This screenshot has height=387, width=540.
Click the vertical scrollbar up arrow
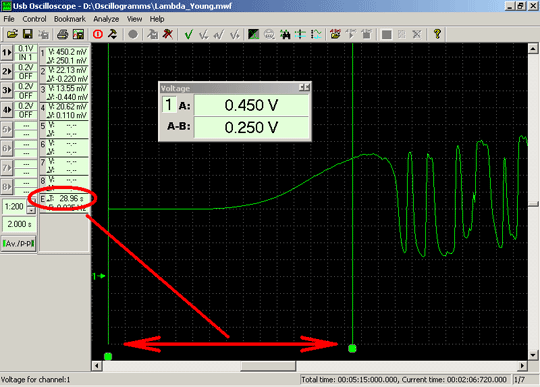[x=533, y=49]
